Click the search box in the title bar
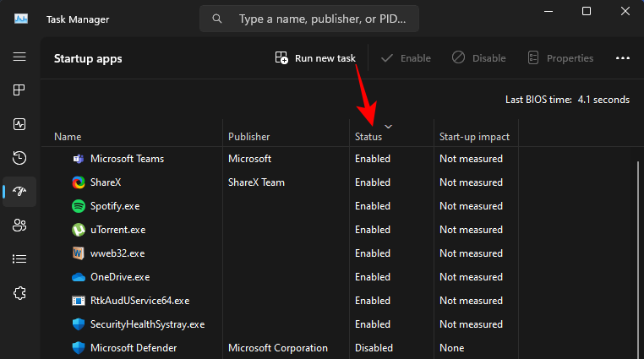644x359 pixels. tap(309, 18)
